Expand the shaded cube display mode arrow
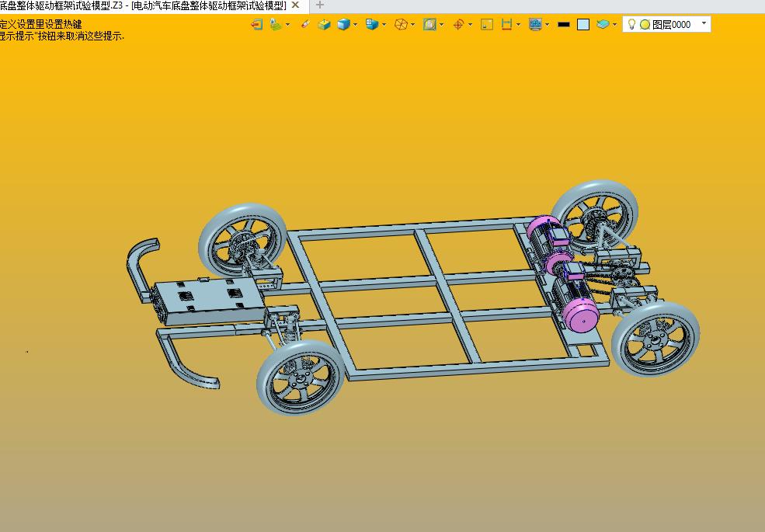 coord(356,24)
